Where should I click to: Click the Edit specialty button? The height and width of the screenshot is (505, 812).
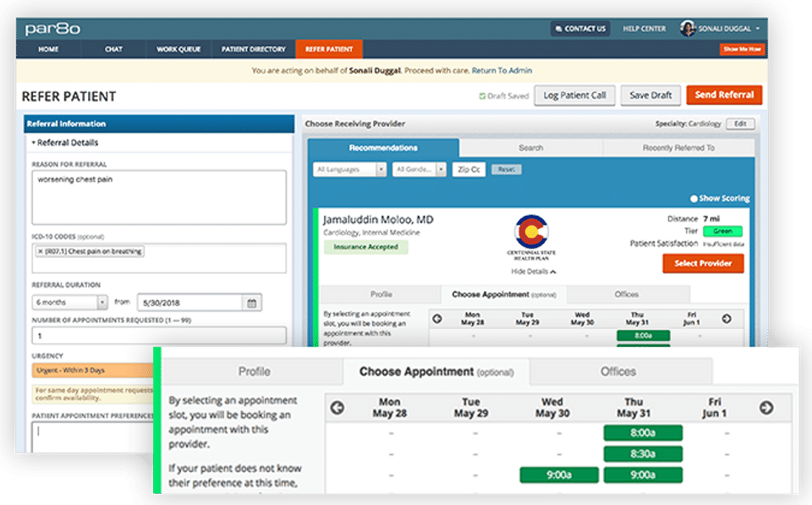click(740, 124)
